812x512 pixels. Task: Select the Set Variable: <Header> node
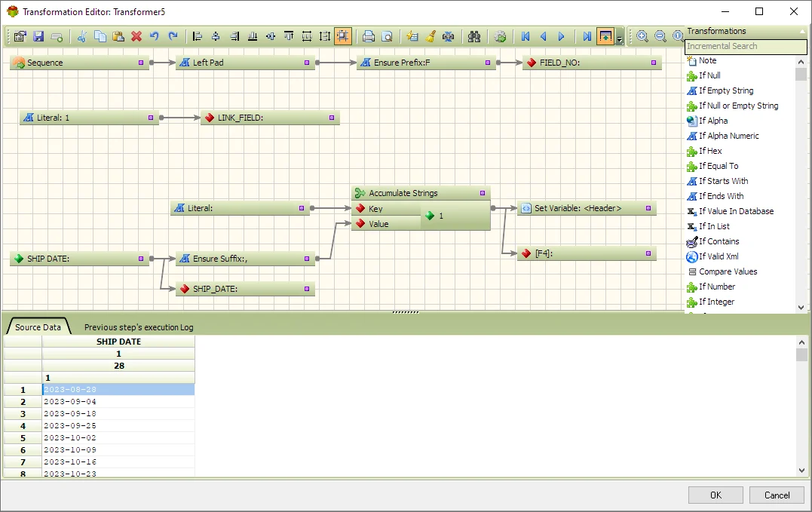(587, 208)
